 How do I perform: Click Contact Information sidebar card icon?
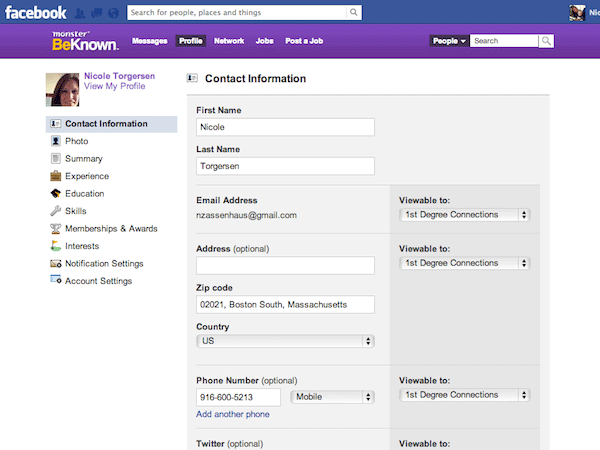click(x=55, y=124)
